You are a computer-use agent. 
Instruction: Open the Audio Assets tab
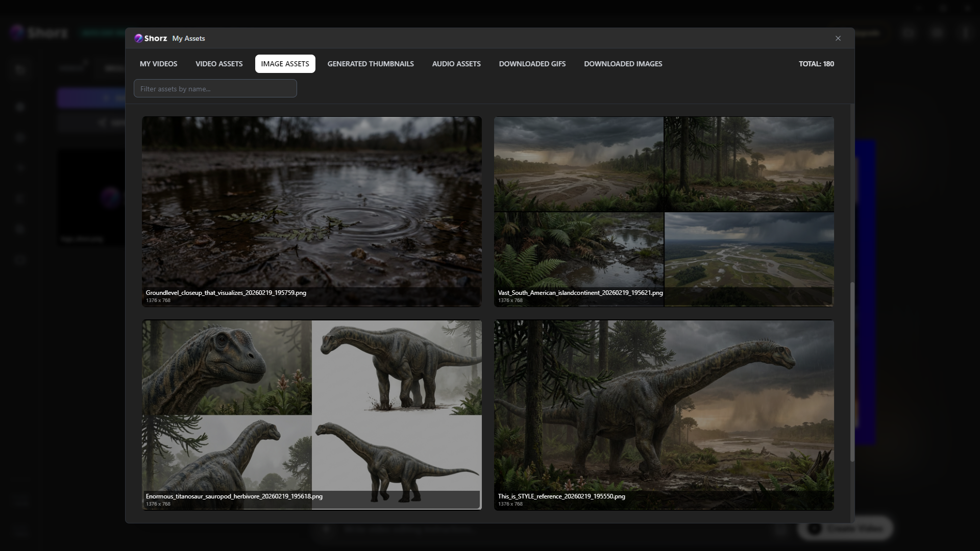coord(456,64)
